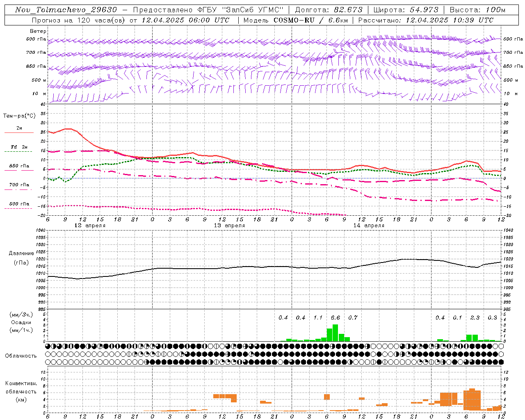Screen dimensions: 525x420
Task: Click the 1.1 precipitation total value
Action: (318, 317)
